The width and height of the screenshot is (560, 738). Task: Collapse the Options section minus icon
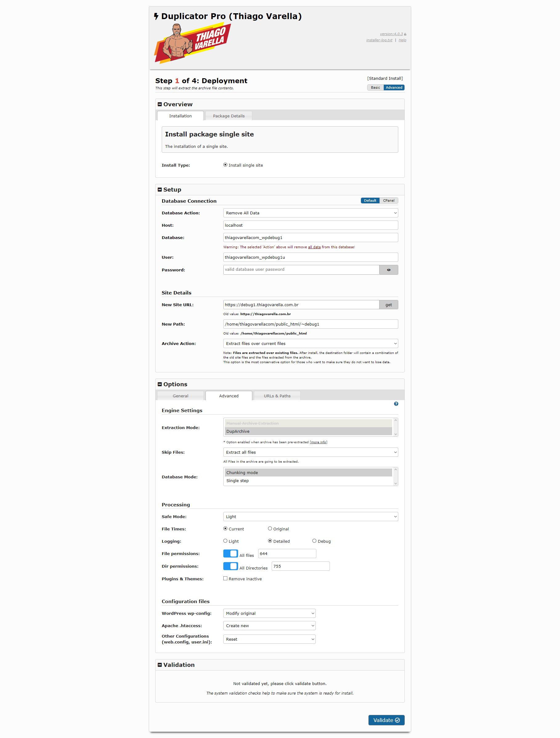tap(160, 384)
